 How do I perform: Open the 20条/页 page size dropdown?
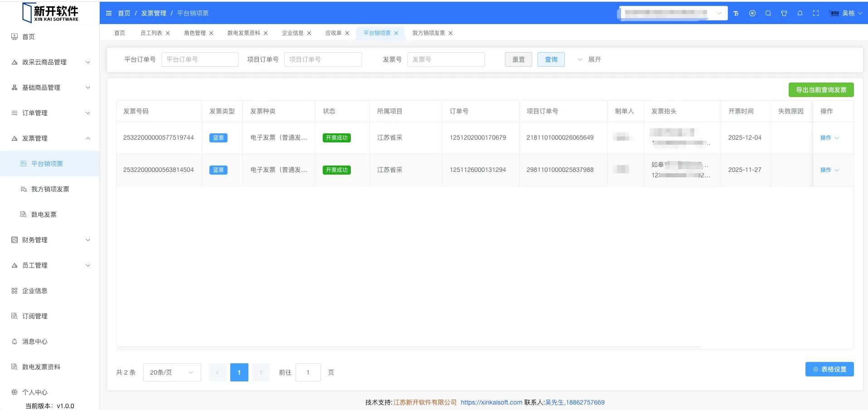coord(172,372)
